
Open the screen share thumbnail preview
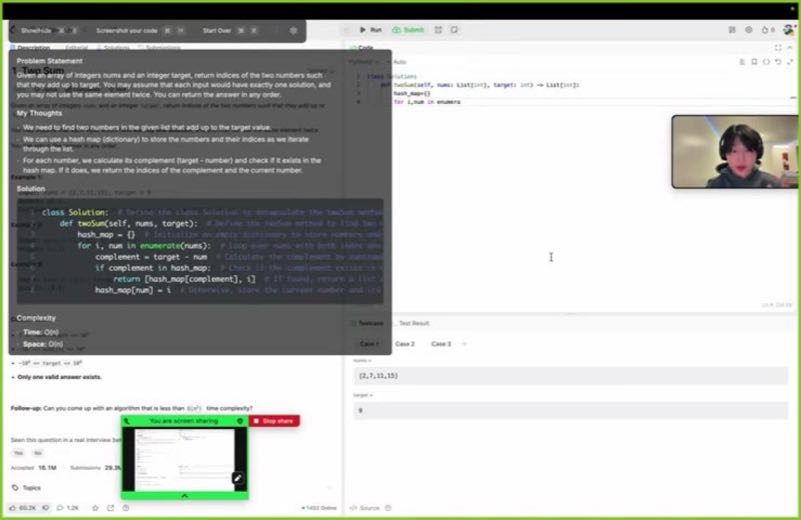point(184,459)
